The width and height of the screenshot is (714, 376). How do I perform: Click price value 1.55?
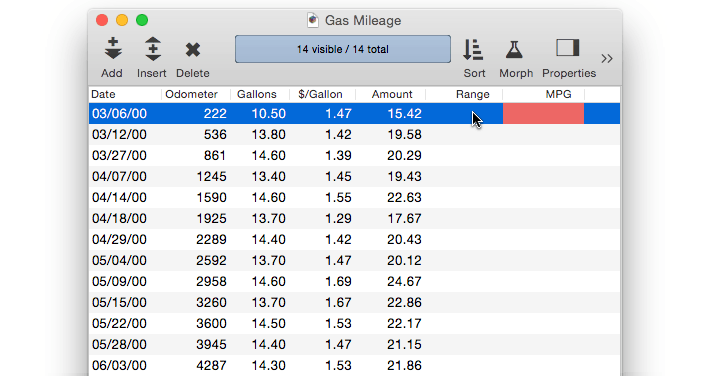click(x=338, y=197)
